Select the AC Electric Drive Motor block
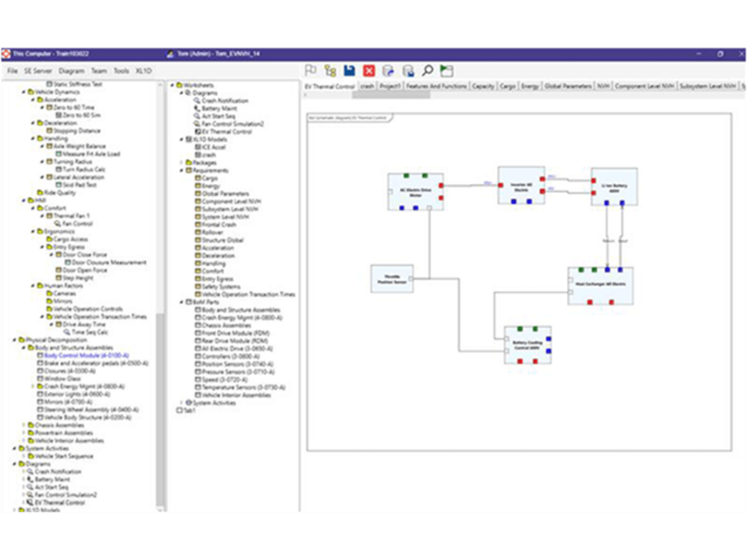This screenshot has height=560, width=747. pos(415,192)
